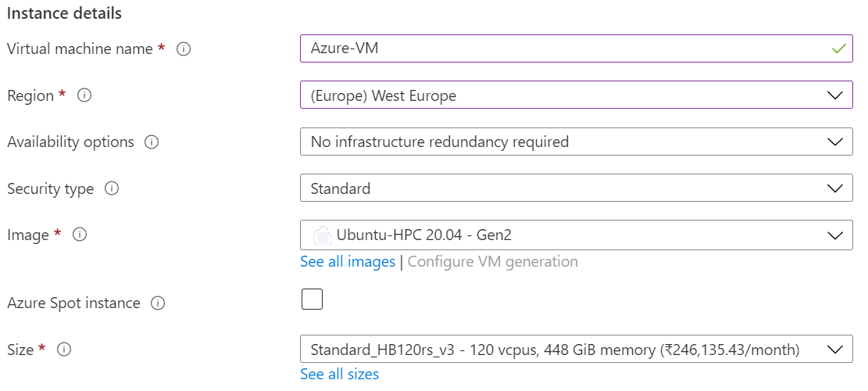Click the Configure VM generation link
This screenshot has width=868, height=391.
tap(492, 262)
